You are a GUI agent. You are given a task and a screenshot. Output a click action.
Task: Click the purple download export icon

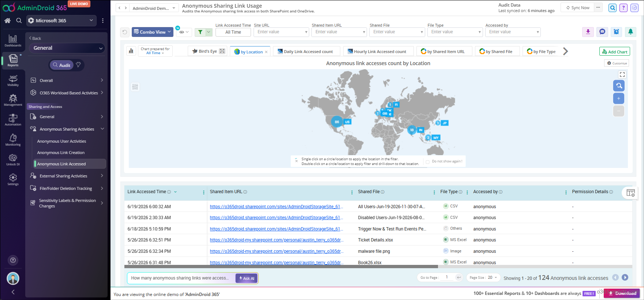click(588, 32)
